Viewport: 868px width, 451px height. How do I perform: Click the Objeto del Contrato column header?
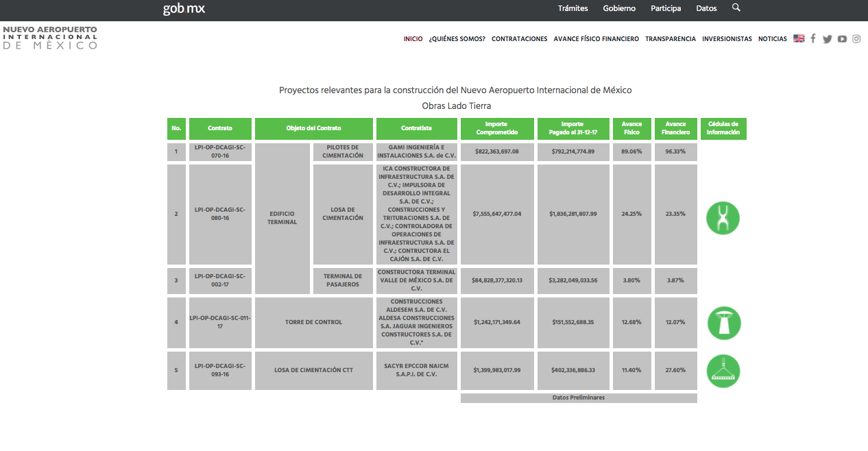[314, 129]
